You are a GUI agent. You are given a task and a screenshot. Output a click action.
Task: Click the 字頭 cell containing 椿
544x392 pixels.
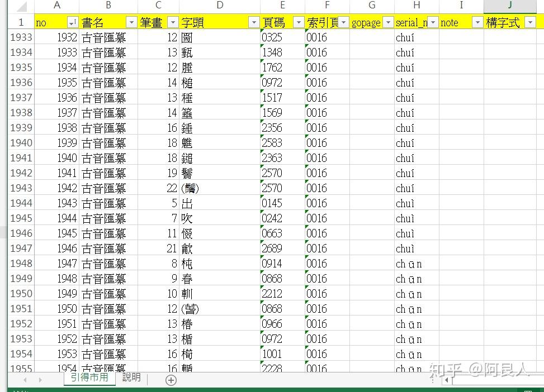220,323
